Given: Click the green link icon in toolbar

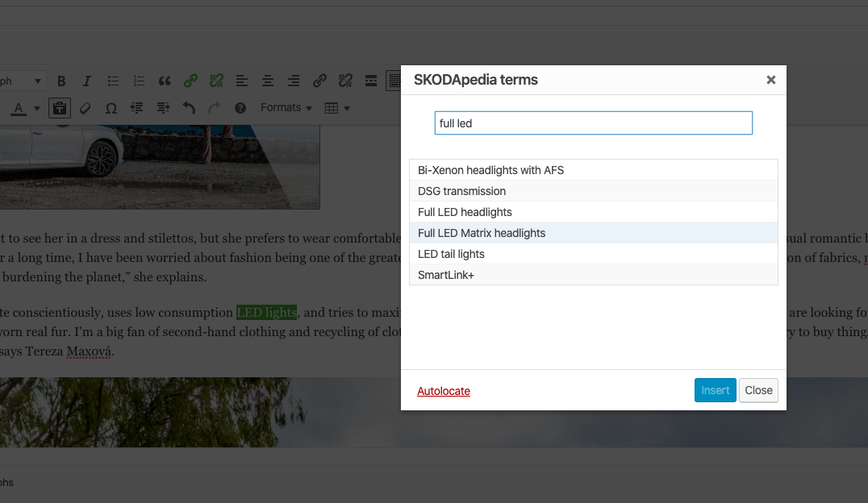Looking at the screenshot, I should pyautogui.click(x=190, y=81).
